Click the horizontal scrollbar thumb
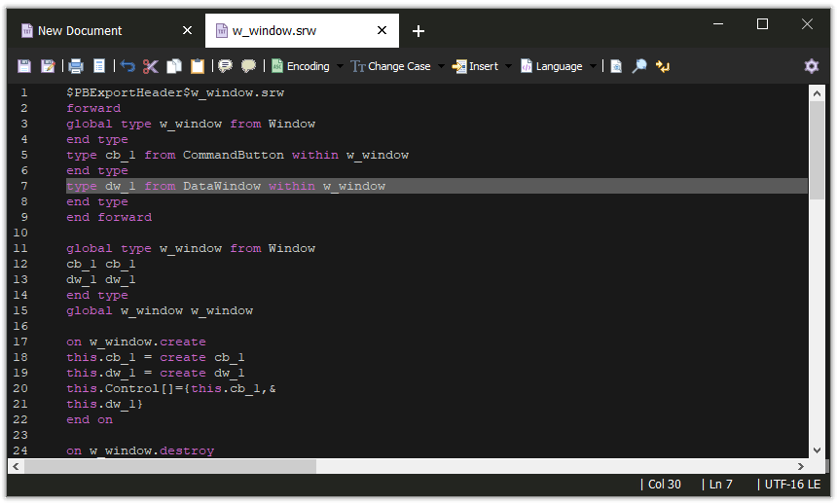 coord(170,467)
